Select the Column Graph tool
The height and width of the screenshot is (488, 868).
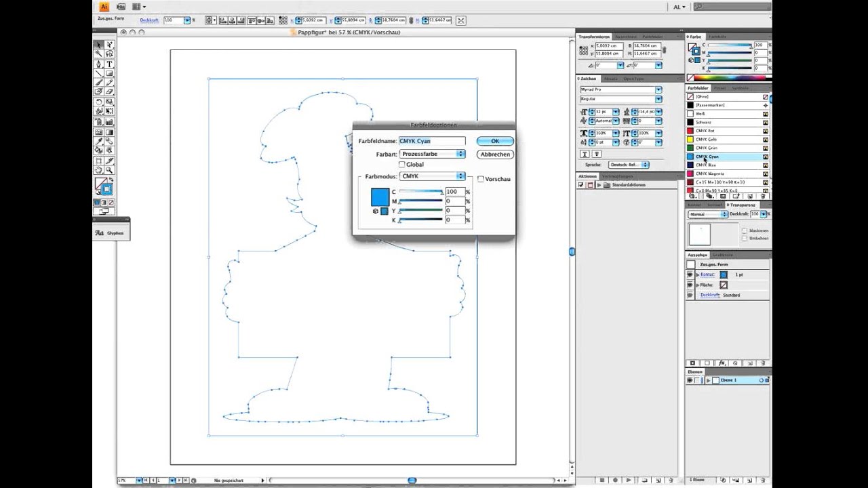110,121
